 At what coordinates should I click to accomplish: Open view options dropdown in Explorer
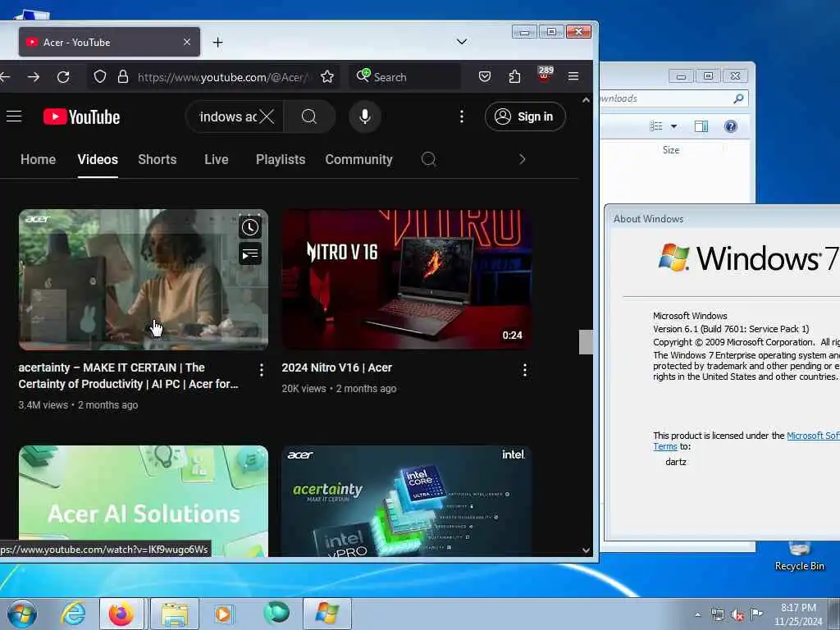tap(674, 126)
